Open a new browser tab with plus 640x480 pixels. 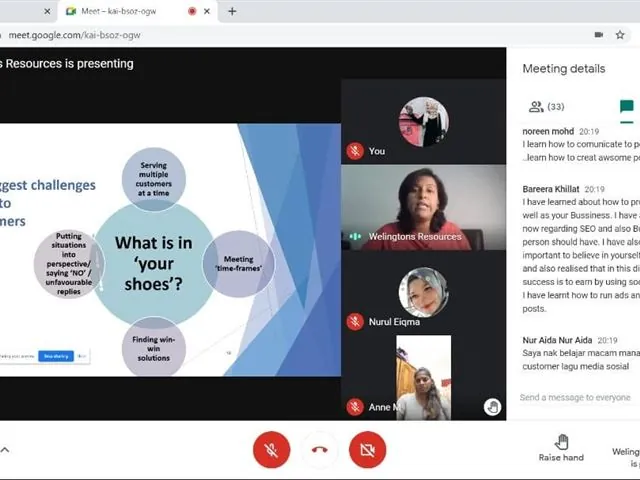(232, 11)
